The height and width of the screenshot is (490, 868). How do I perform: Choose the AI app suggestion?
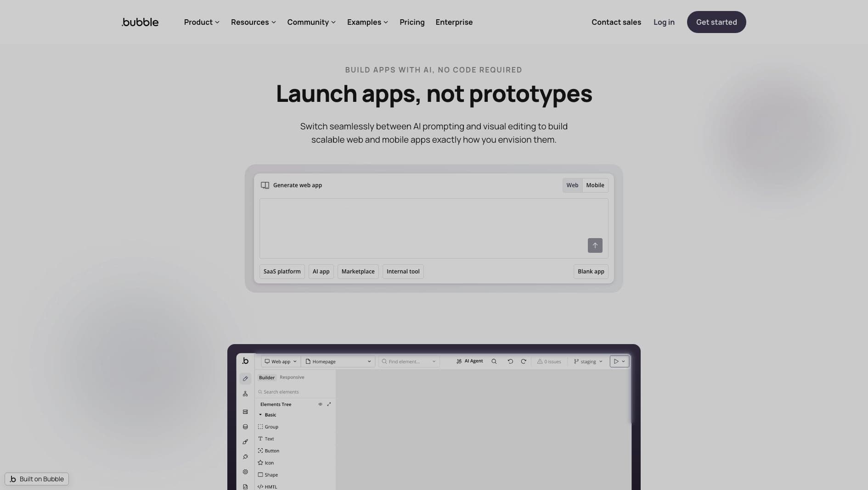[321, 272]
